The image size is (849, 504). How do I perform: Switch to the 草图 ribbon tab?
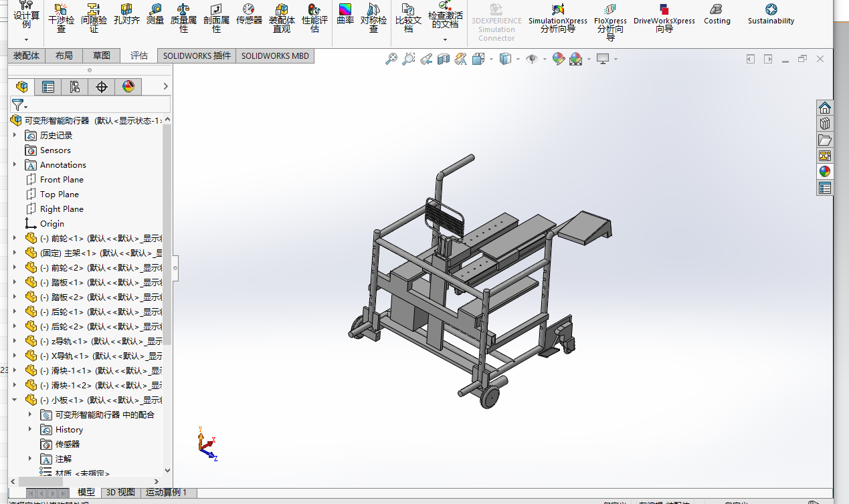coord(102,55)
